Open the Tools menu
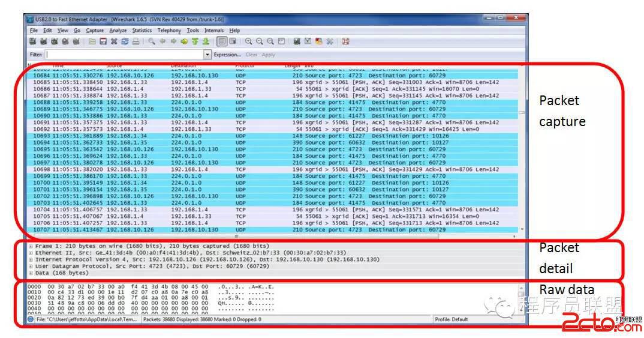Viewport: 644px width, 338px height. pos(193,31)
